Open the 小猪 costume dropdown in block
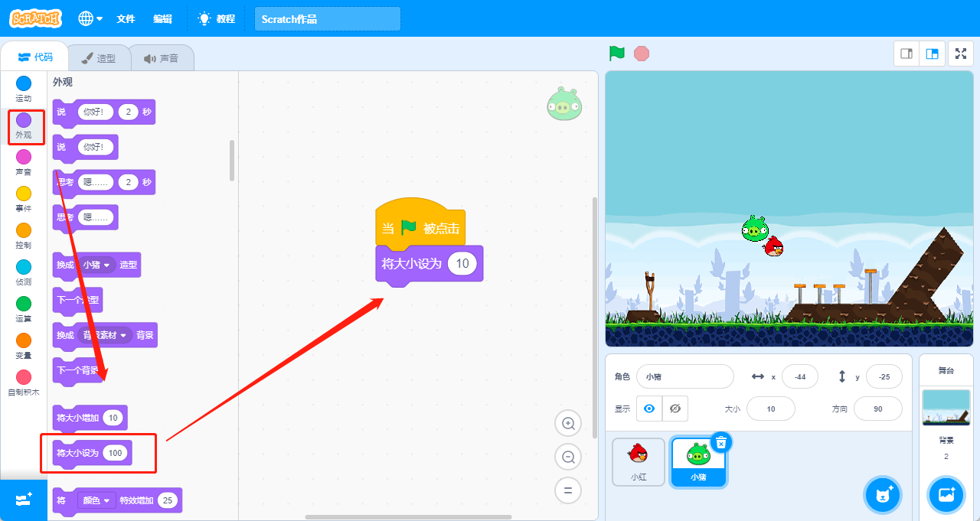 click(x=97, y=265)
